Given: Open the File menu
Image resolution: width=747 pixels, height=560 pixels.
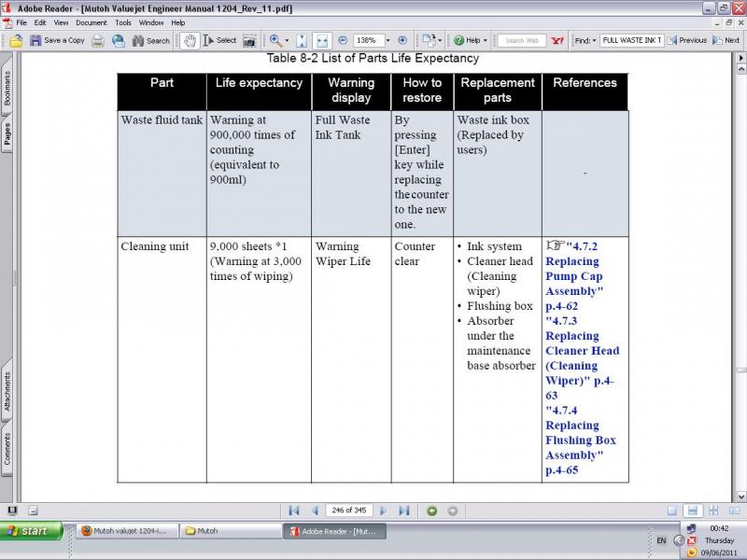Looking at the screenshot, I should pyautogui.click(x=21, y=22).
